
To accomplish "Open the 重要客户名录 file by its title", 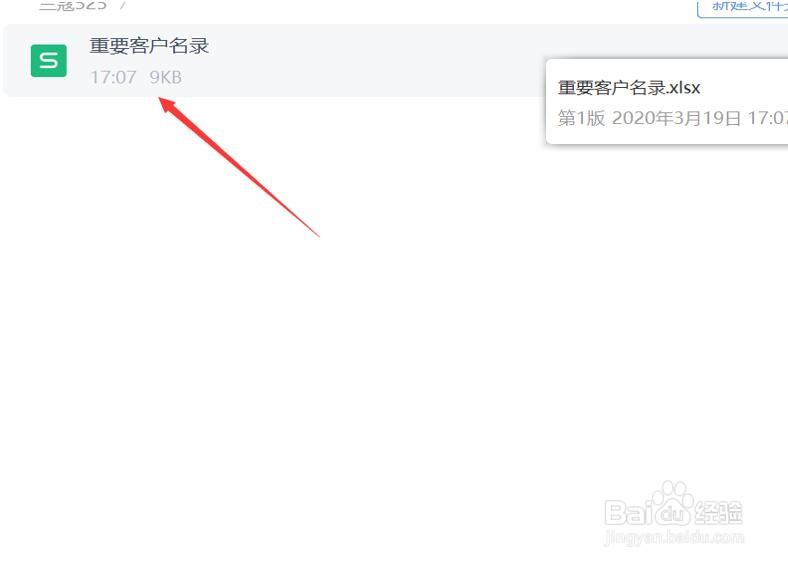I will pyautogui.click(x=149, y=46).
